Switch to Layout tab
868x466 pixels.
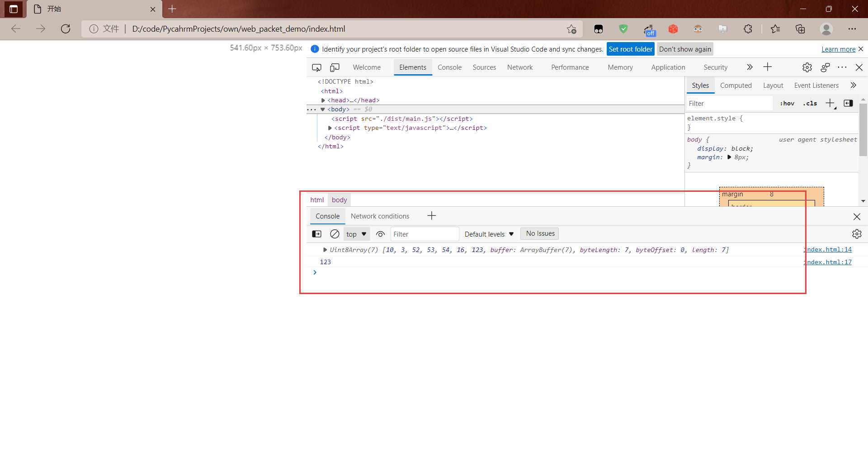click(x=773, y=86)
